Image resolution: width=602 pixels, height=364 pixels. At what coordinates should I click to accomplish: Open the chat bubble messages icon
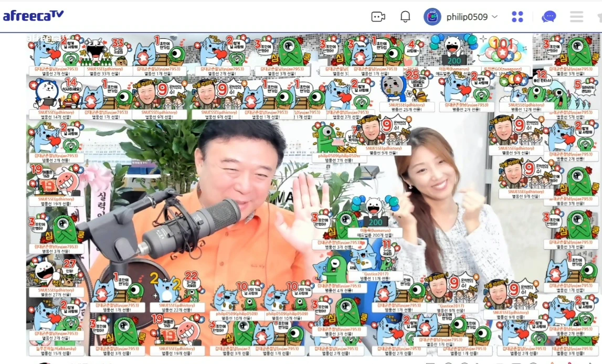(x=548, y=17)
